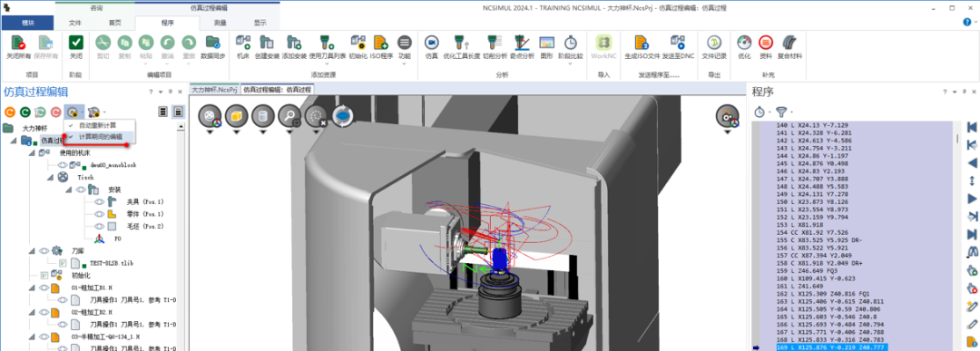980x351 pixels.
Task: Switch to 文件 ribbon tab
Action: [75, 23]
